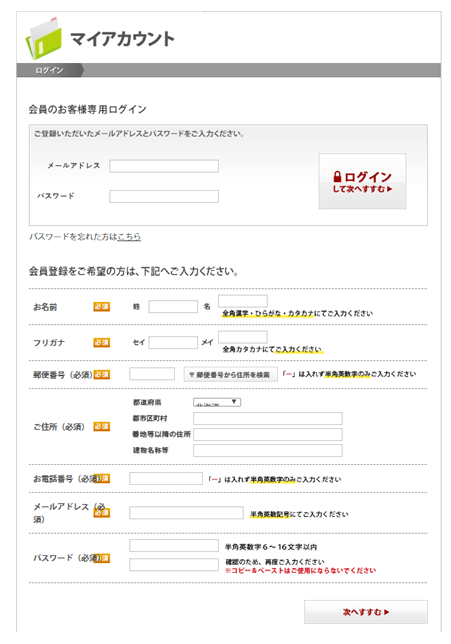Click the green folder My Account logo

[43, 38]
